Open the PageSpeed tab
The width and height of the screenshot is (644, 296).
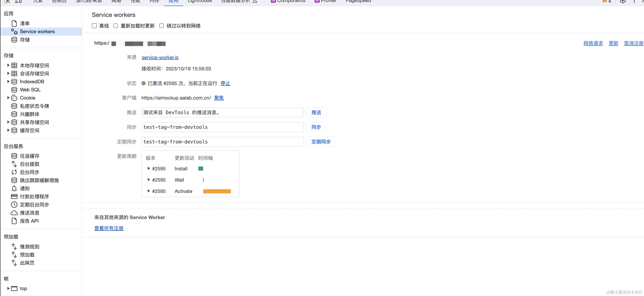click(358, 1)
